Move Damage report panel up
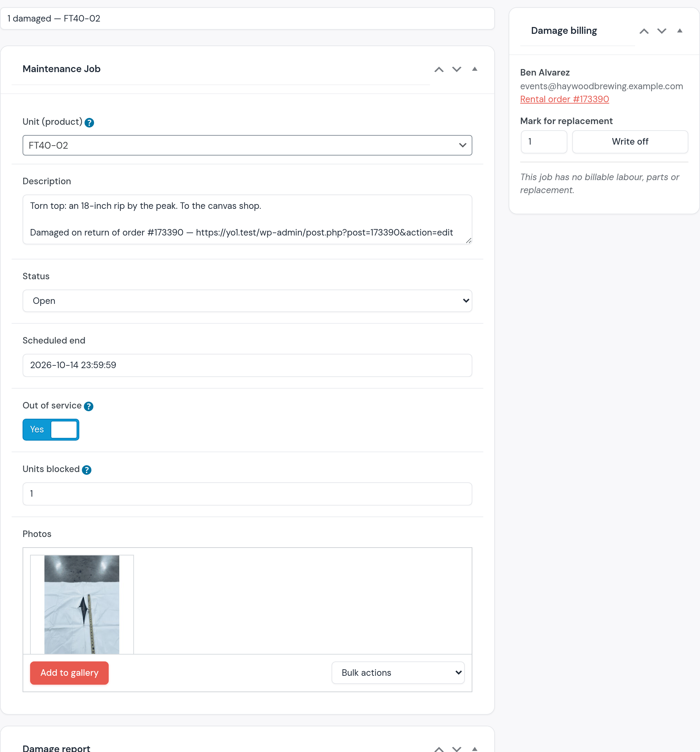 click(x=439, y=749)
